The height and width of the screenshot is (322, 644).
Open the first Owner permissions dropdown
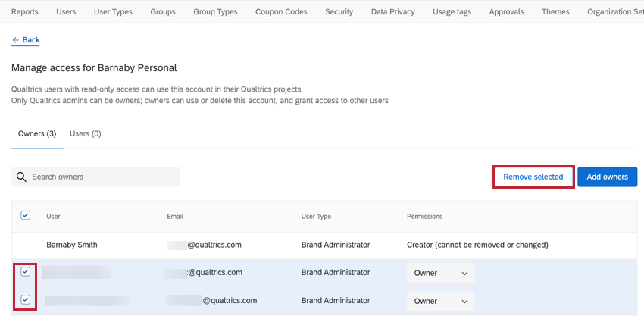[x=440, y=273]
